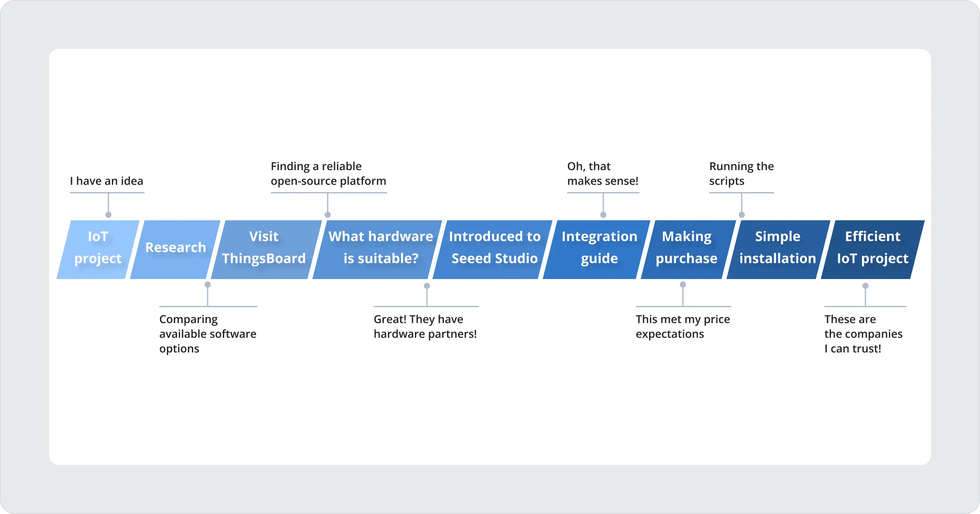Click the "Oh, that makes sense!" caption

click(602, 174)
